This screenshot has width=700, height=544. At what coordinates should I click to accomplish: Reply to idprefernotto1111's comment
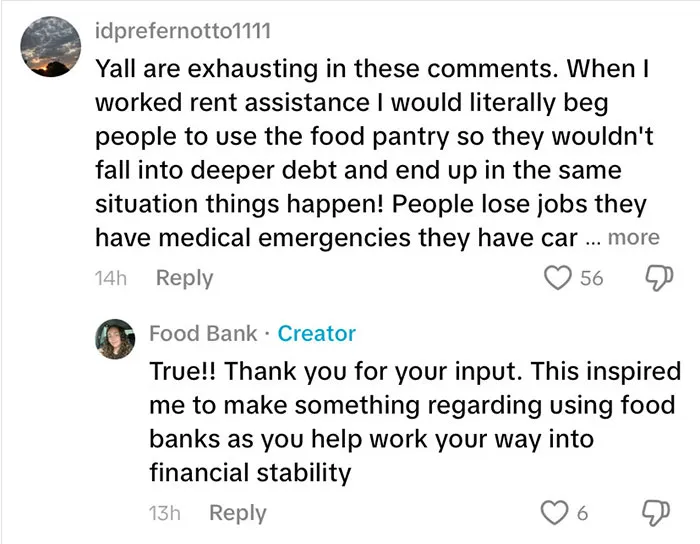point(184,278)
